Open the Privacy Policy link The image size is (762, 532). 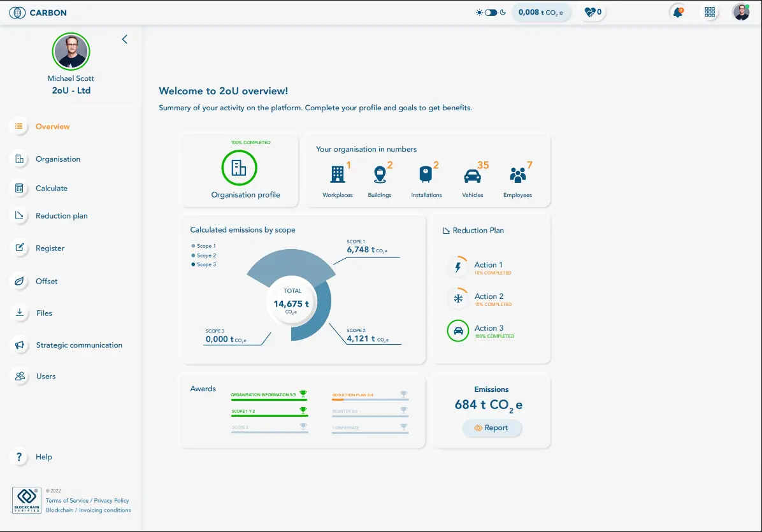click(x=111, y=501)
